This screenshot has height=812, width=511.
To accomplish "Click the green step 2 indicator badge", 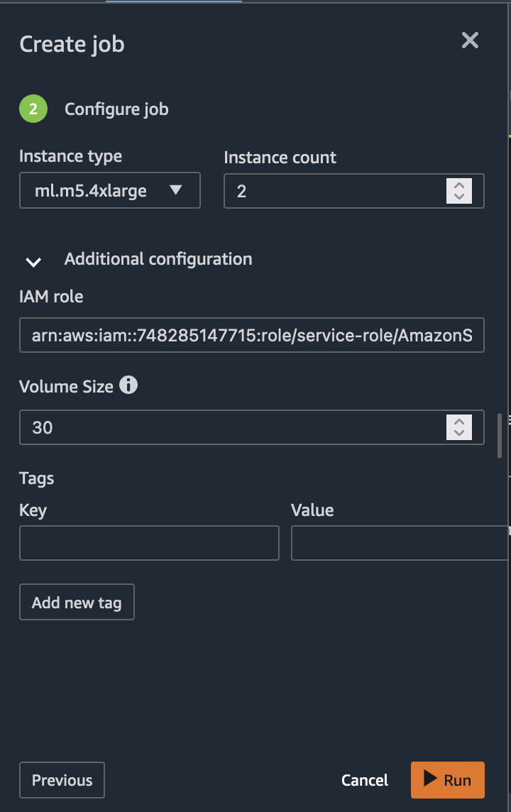I will (33, 109).
